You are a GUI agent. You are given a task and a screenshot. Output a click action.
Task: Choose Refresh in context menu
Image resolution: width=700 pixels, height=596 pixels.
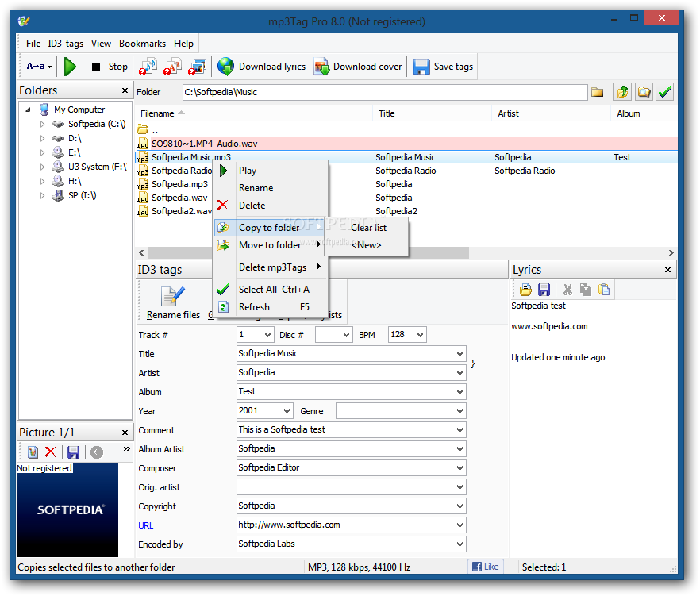click(271, 307)
